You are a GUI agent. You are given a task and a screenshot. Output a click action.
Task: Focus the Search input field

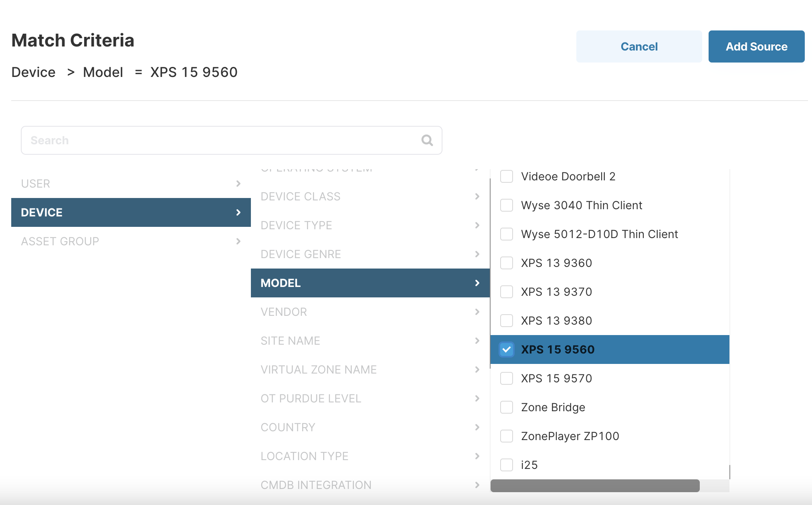click(x=231, y=140)
